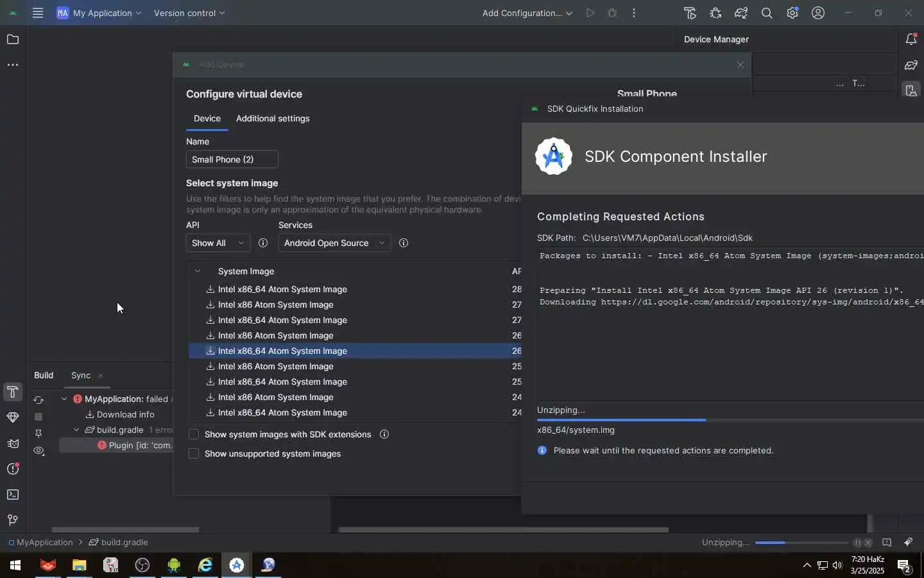Close the Sync tab

[x=101, y=376]
